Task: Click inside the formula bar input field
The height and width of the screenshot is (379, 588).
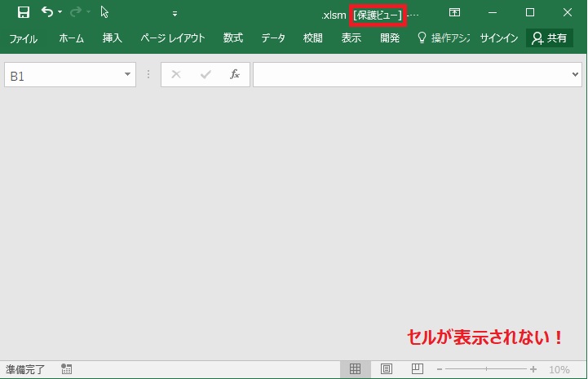Action: click(x=408, y=75)
